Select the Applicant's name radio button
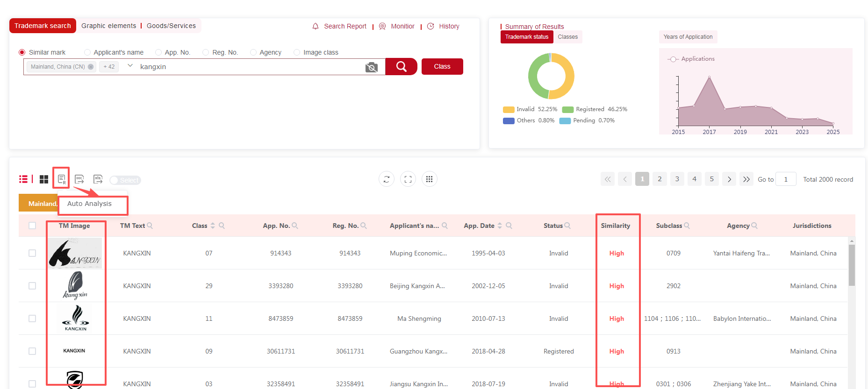 87,52
